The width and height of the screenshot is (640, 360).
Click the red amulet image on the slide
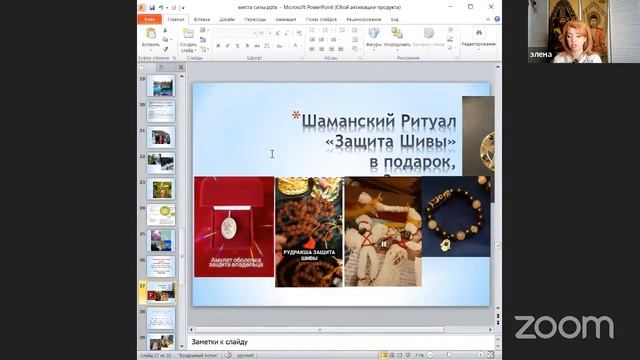pyautogui.click(x=234, y=227)
